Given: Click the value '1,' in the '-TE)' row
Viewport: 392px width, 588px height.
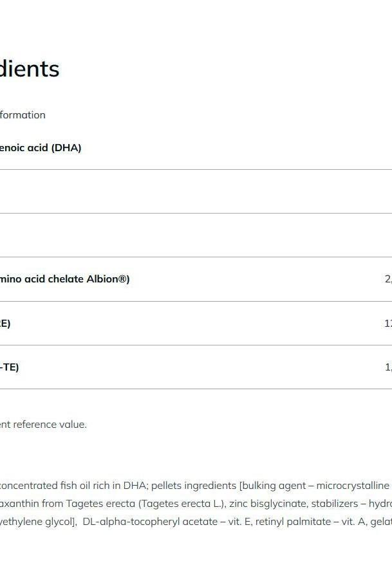Looking at the screenshot, I should click(388, 367).
